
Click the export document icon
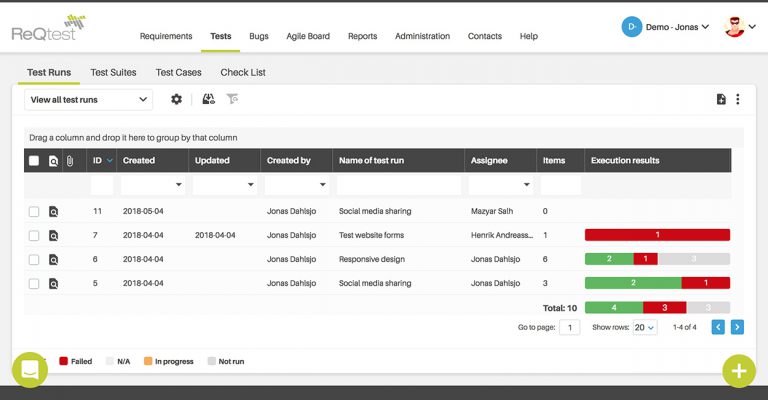[721, 99]
